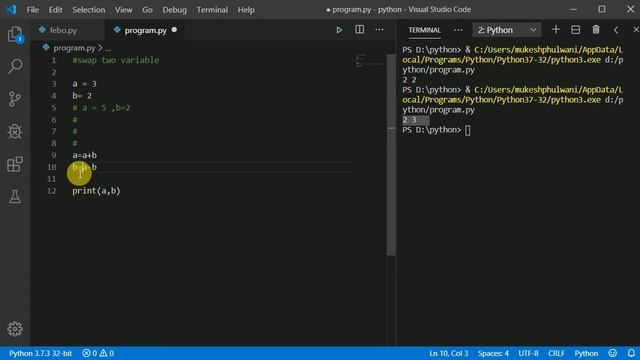Expand breadcrumb ellipsis after program.py
The image size is (640, 360).
pos(108,48)
